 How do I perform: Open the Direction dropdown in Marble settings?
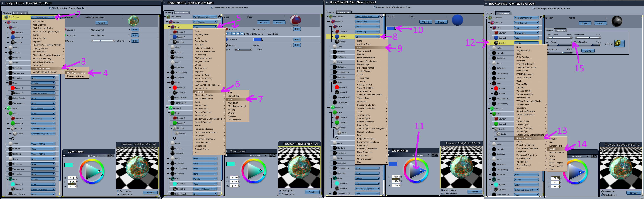click(x=620, y=44)
